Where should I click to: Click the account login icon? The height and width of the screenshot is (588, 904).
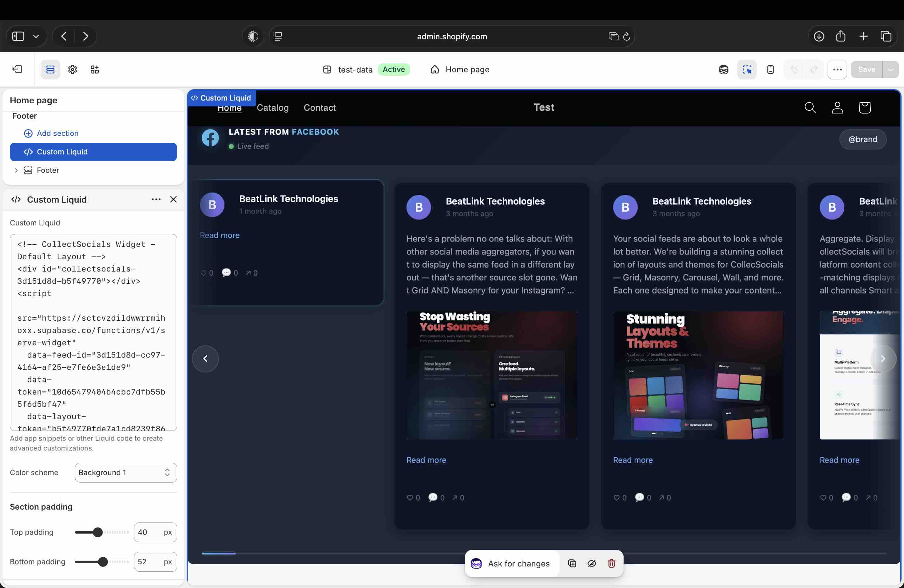(838, 108)
